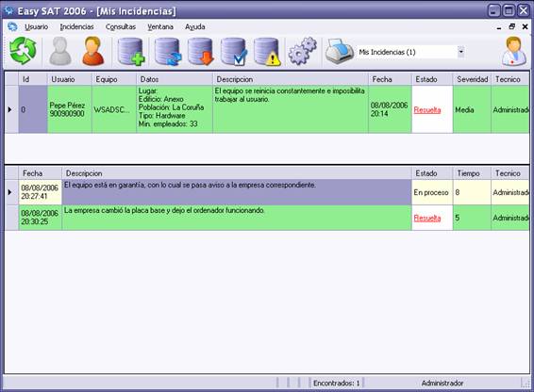Viewport: 534px width, 392px height.
Task: Click the En proceso status cell
Action: pos(432,192)
